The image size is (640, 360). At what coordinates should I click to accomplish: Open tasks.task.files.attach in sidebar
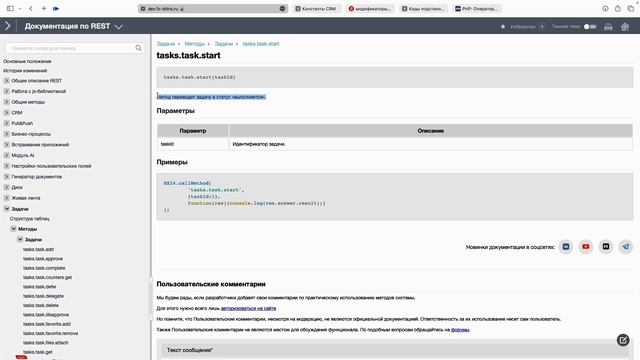click(45, 343)
